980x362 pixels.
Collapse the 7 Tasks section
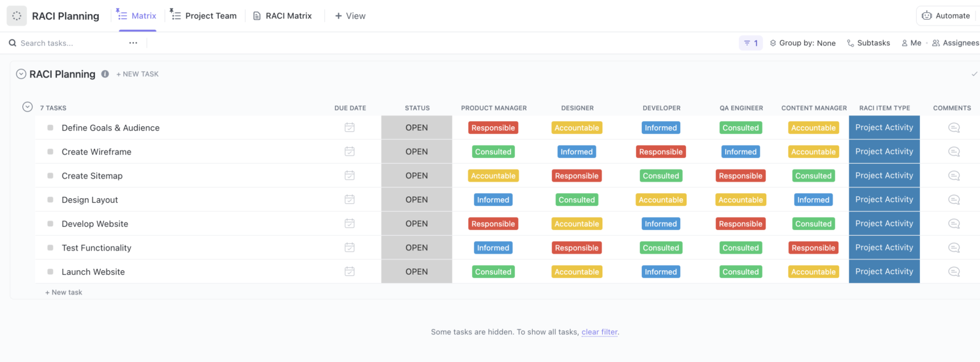pyautogui.click(x=27, y=107)
